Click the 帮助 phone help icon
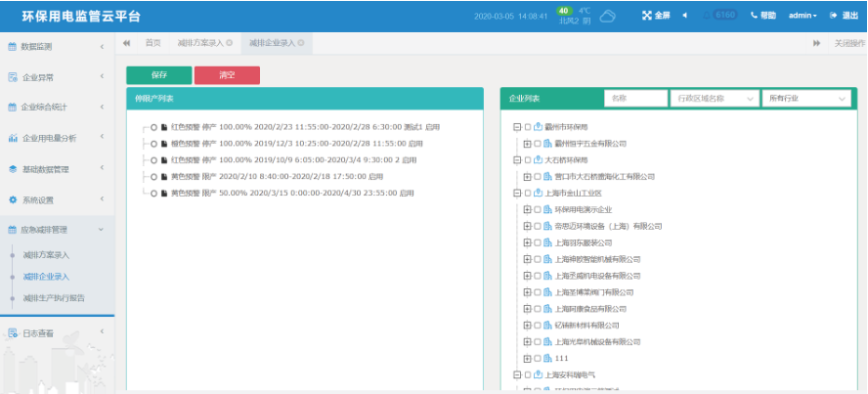868x394 pixels. (755, 16)
